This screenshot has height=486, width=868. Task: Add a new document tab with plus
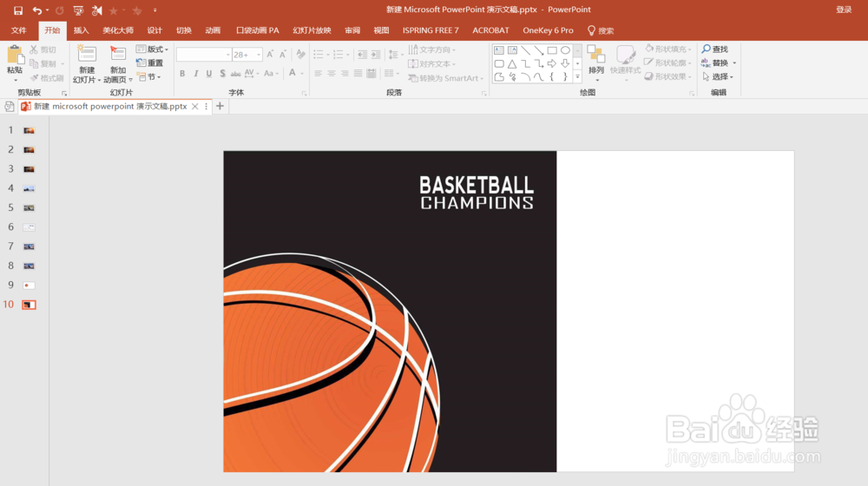220,106
